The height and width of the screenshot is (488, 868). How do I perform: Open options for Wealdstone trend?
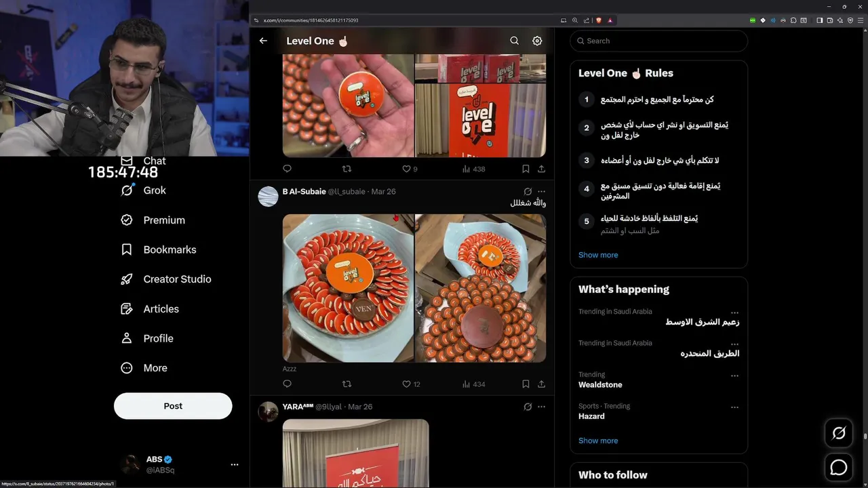[x=734, y=375]
